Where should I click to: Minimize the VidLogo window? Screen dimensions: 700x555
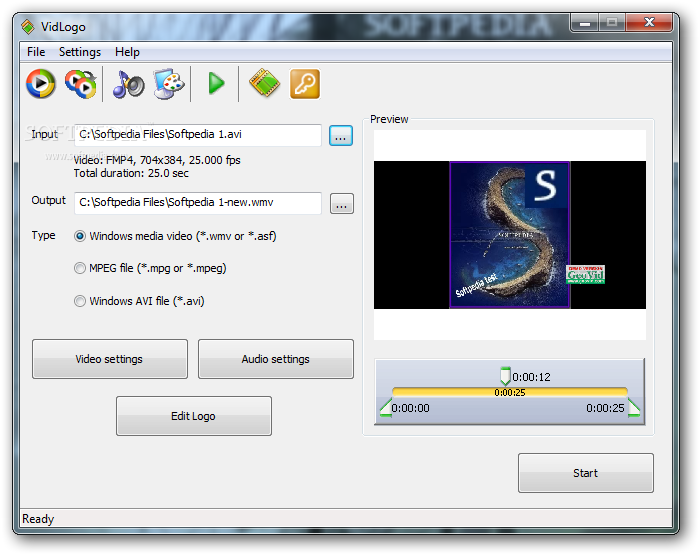(584, 23)
